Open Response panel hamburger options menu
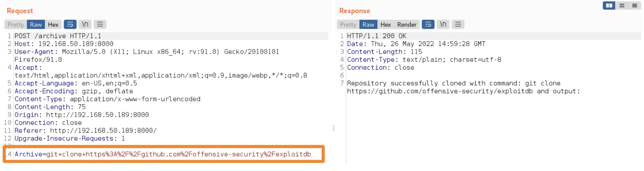The image size is (644, 171). point(458,24)
